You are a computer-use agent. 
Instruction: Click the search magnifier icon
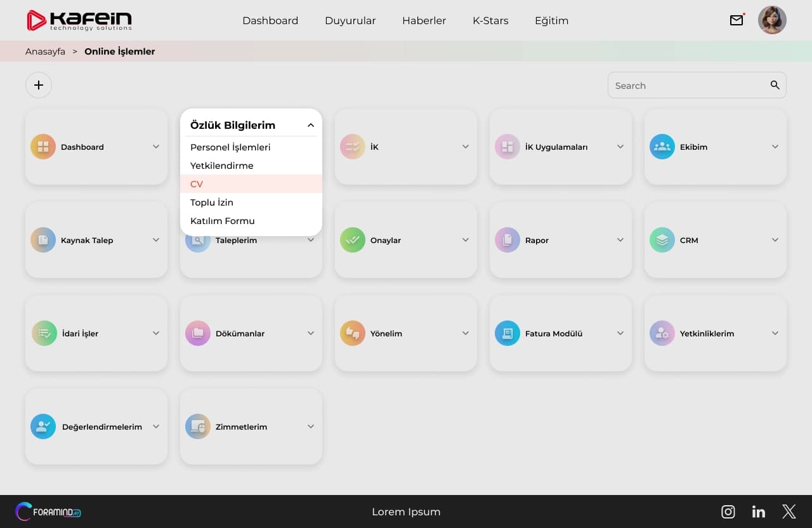(775, 85)
